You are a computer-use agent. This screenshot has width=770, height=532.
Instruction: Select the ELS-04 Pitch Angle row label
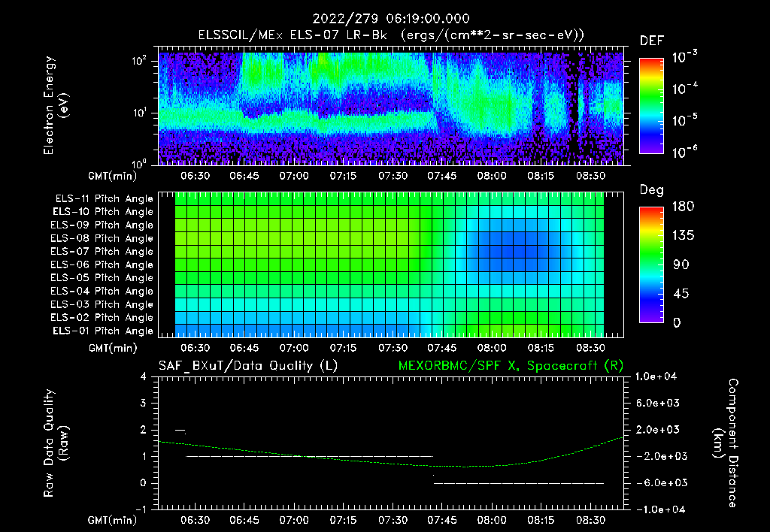pyautogui.click(x=102, y=291)
